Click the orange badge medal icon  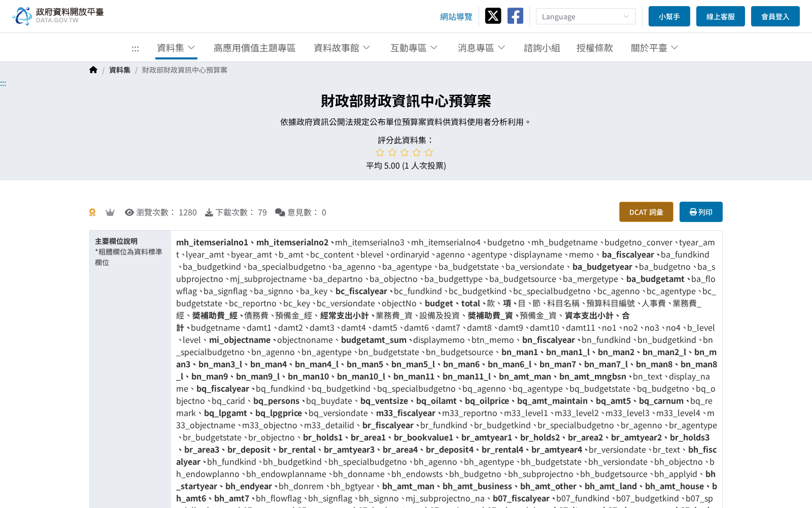pyautogui.click(x=92, y=212)
